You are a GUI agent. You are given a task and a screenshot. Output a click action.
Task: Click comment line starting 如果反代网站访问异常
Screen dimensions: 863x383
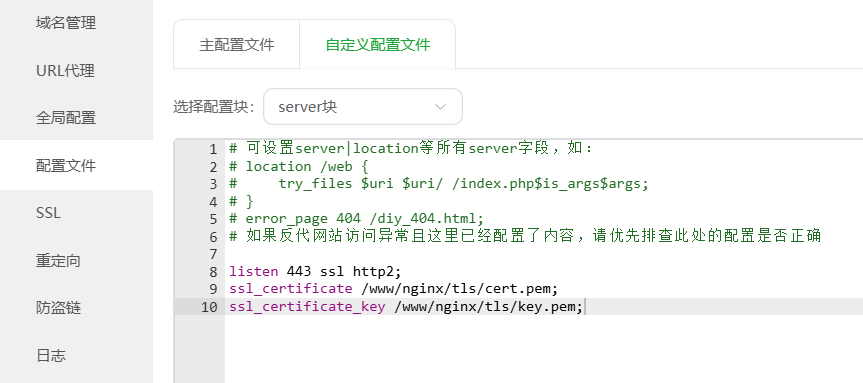pyautogui.click(x=525, y=236)
